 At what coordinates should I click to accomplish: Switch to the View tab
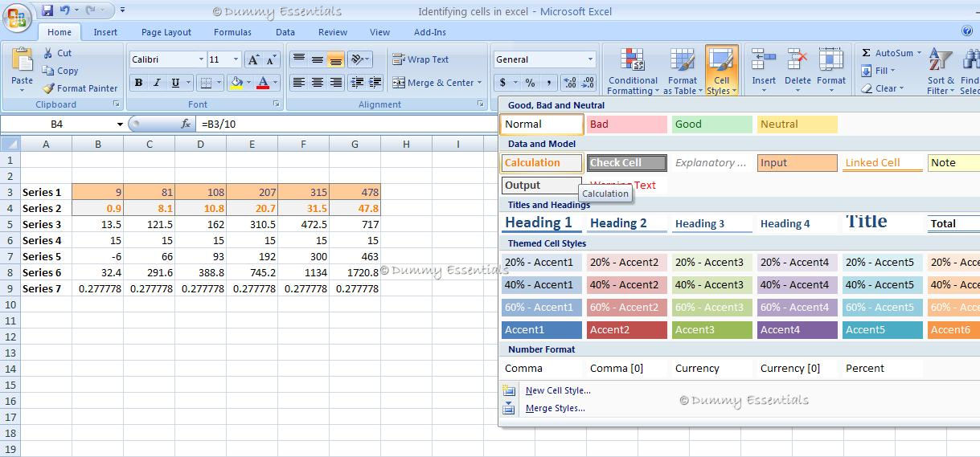tap(379, 32)
